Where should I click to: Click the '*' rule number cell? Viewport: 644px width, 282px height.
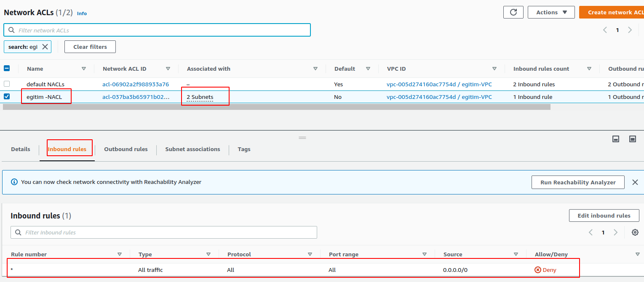[12, 270]
